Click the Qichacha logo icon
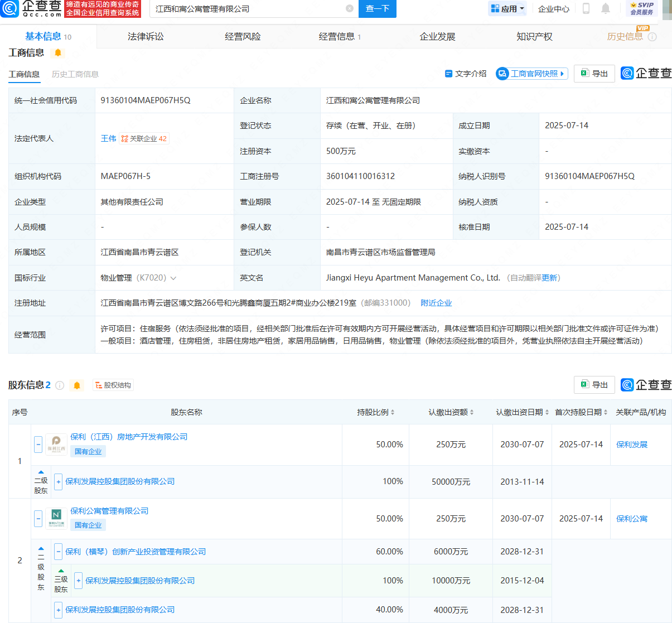This screenshot has height=623, width=672. tap(9, 8)
